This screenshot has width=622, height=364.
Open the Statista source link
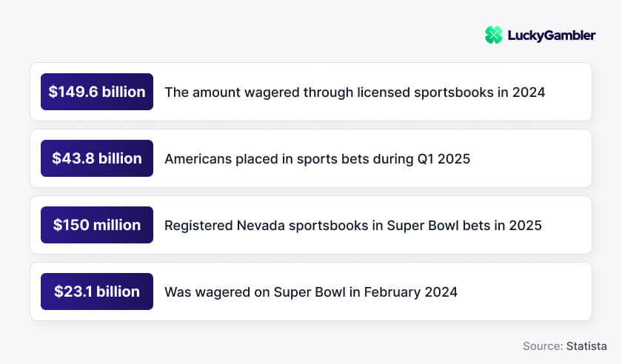point(586,346)
